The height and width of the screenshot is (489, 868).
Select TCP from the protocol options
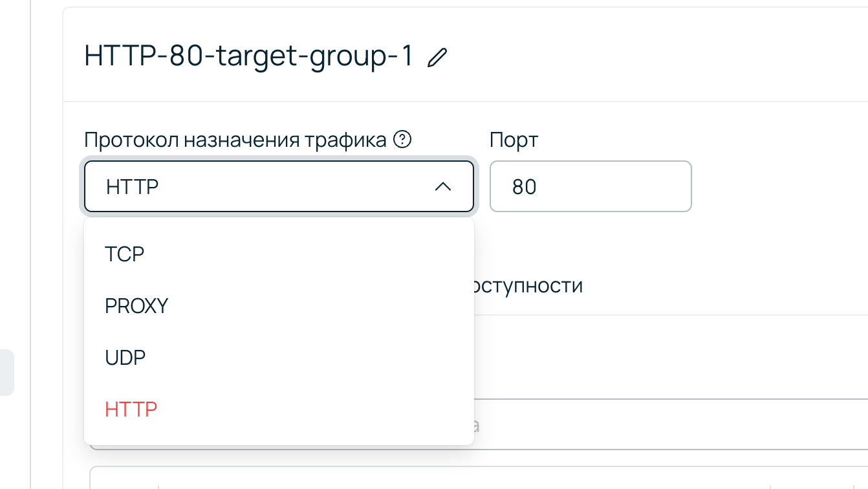[124, 254]
